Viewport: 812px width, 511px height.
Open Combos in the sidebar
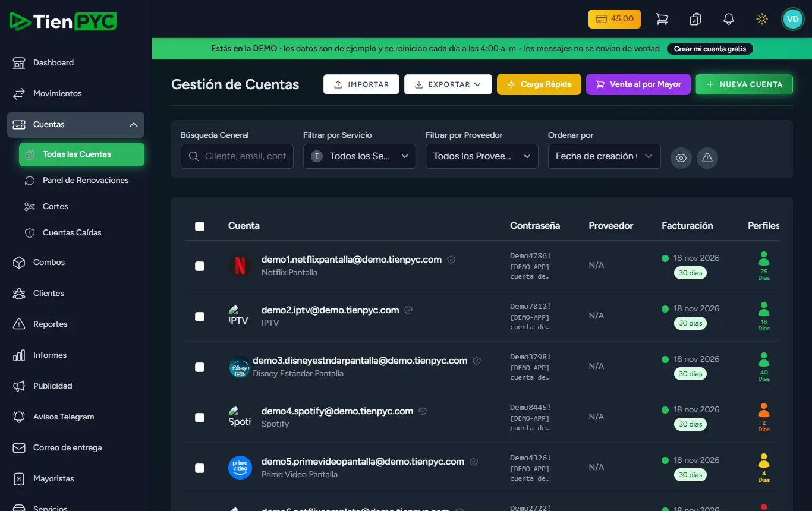click(x=75, y=263)
